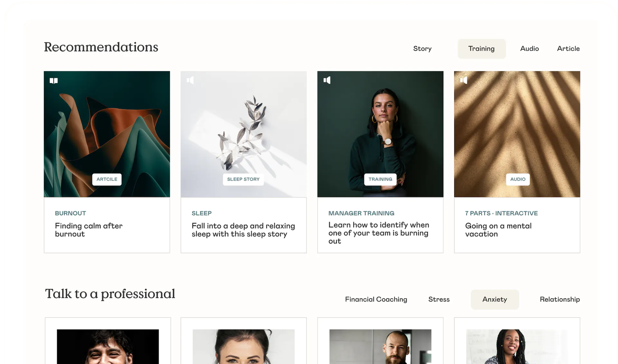Click the speaker icon on the manager training card

(327, 80)
